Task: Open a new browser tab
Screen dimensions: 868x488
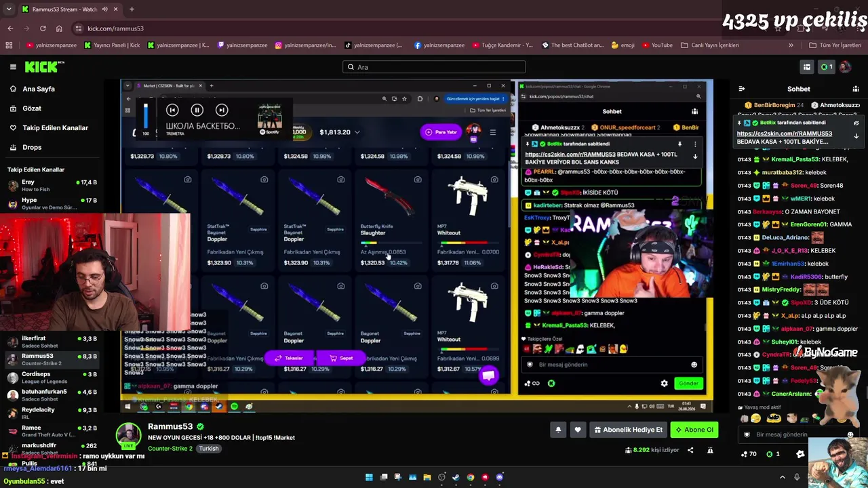Action: [132, 9]
